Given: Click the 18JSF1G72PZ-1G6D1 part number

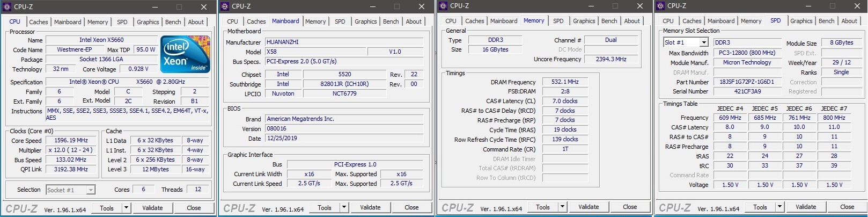Looking at the screenshot, I should pos(747,82).
